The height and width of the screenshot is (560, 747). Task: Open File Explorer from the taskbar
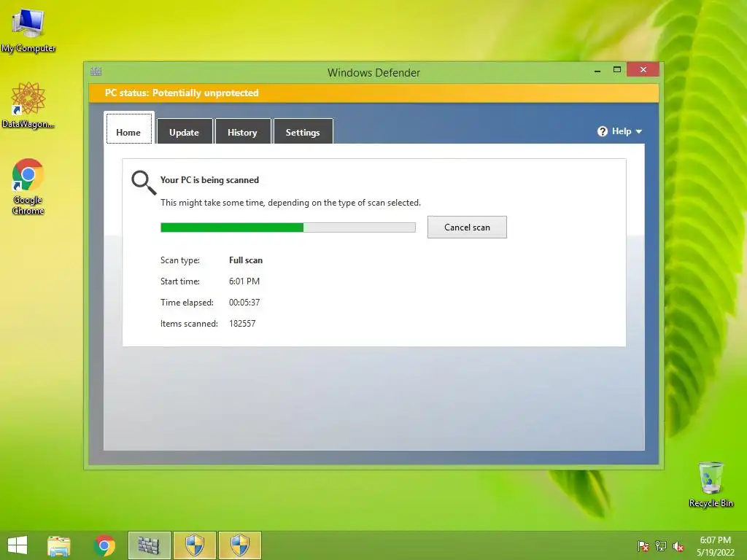(58, 545)
